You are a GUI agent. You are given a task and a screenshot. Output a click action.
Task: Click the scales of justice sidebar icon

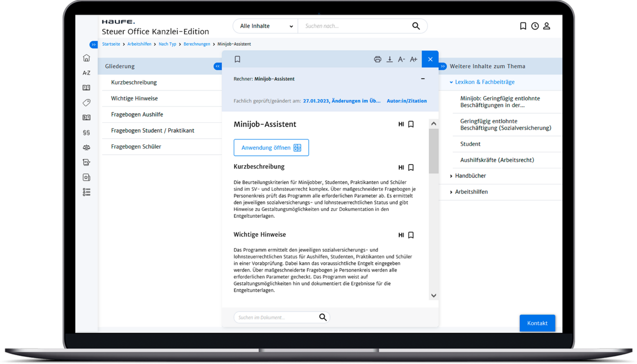(x=86, y=147)
